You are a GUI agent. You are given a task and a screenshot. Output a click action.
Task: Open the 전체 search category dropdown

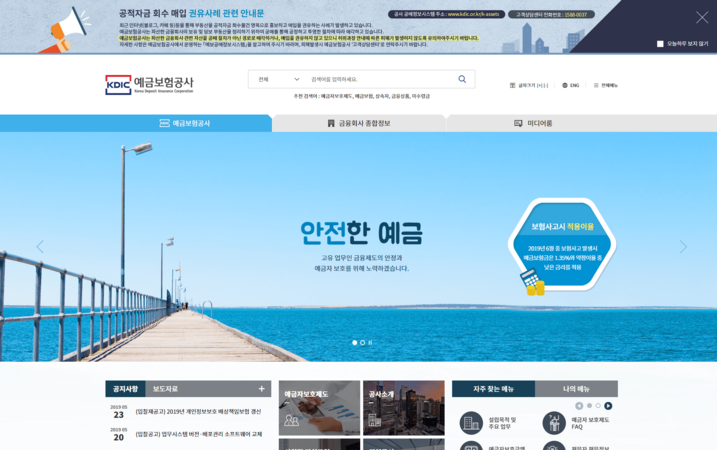(x=278, y=80)
